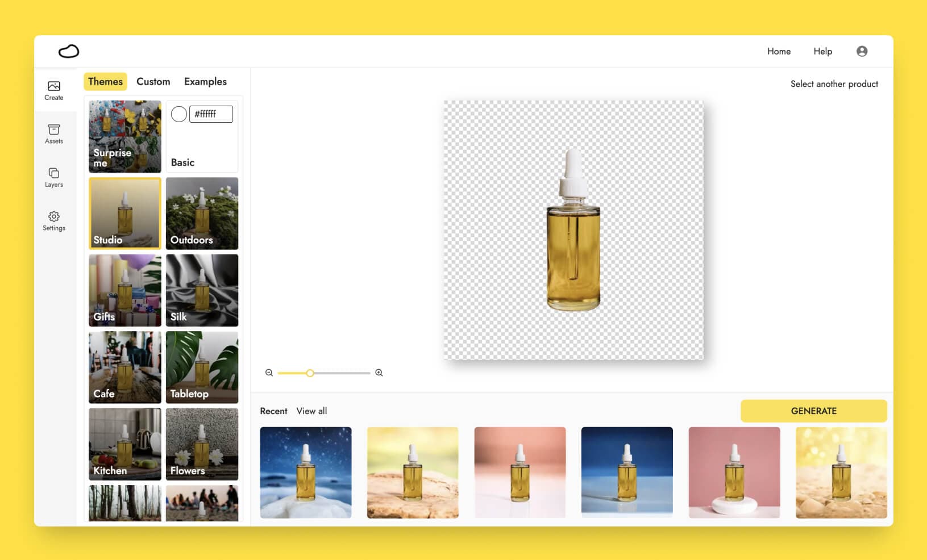This screenshot has width=927, height=560.
Task: Switch to the Examples tab
Action: [205, 82]
